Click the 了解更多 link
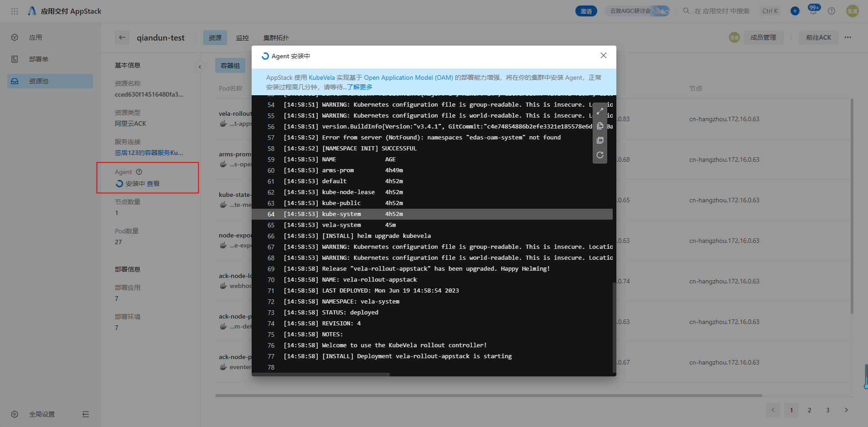 pyautogui.click(x=360, y=87)
